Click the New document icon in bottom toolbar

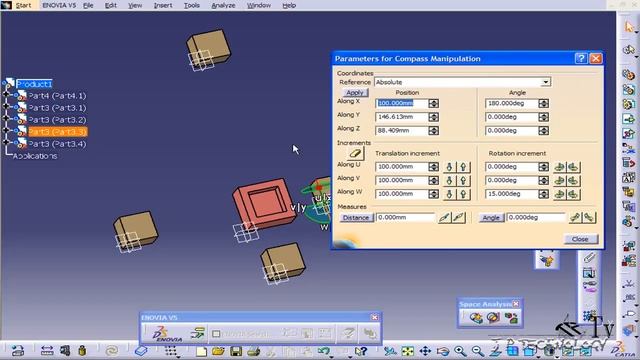click(201, 351)
